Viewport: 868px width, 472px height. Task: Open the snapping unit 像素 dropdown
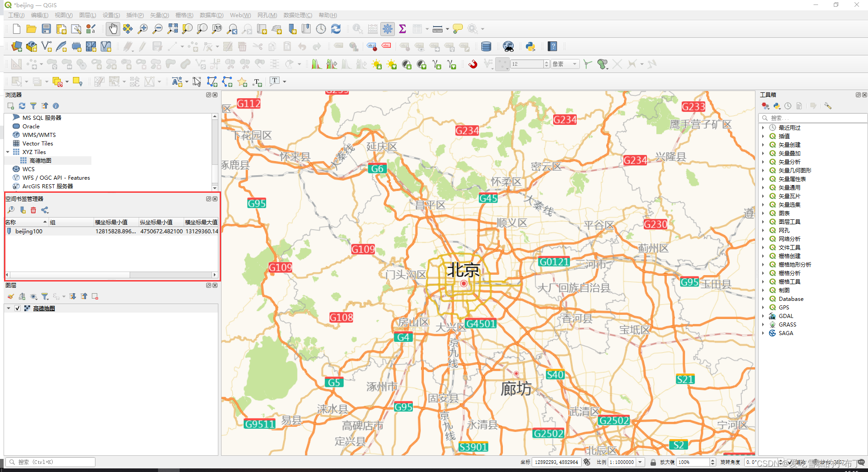click(x=565, y=64)
